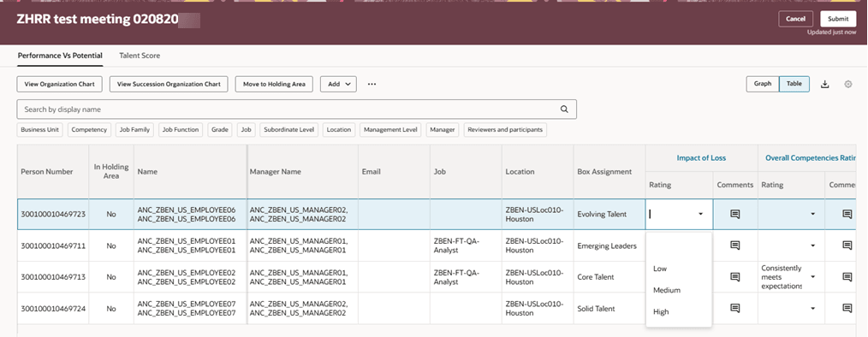Click the Cancel button
868x337 pixels.
coord(795,19)
